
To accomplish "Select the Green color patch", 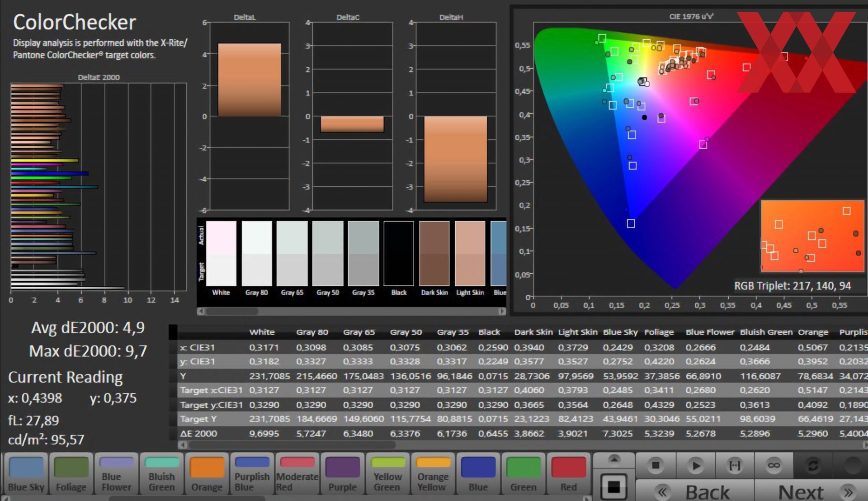I will click(x=523, y=474).
